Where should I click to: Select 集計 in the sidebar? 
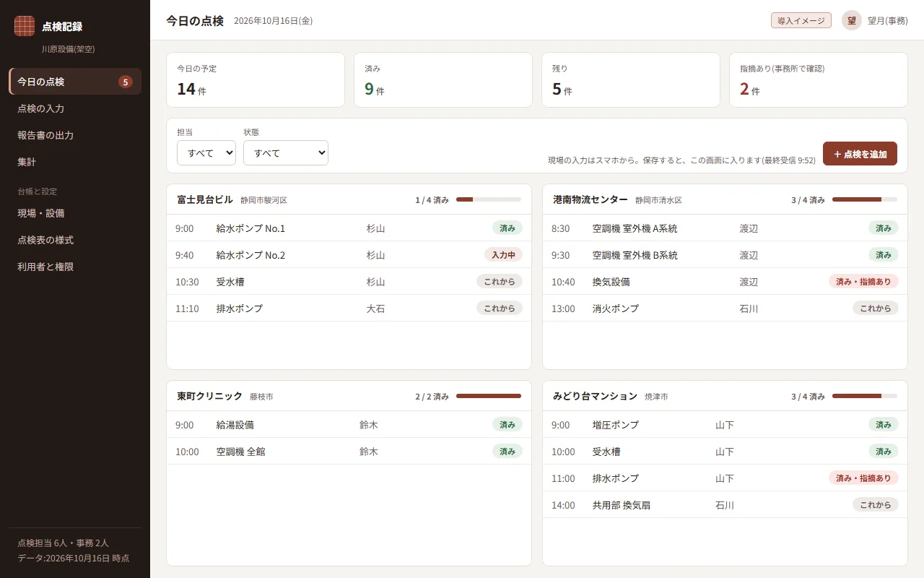point(75,162)
